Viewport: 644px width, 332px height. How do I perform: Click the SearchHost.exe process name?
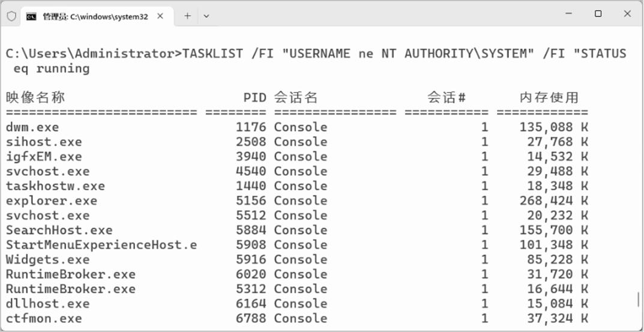(x=59, y=230)
